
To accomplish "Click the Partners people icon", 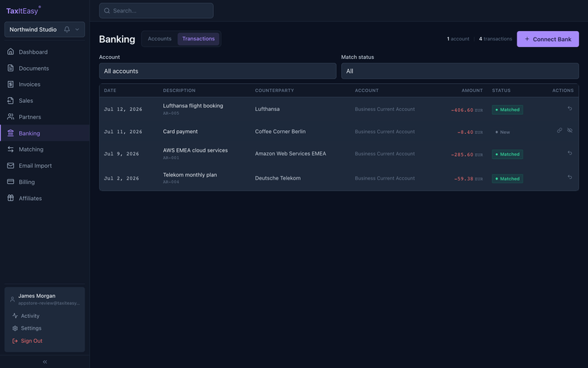I will 10,117.
